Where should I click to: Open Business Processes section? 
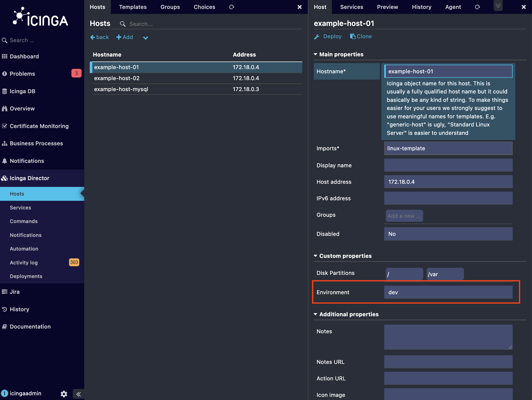click(x=36, y=143)
